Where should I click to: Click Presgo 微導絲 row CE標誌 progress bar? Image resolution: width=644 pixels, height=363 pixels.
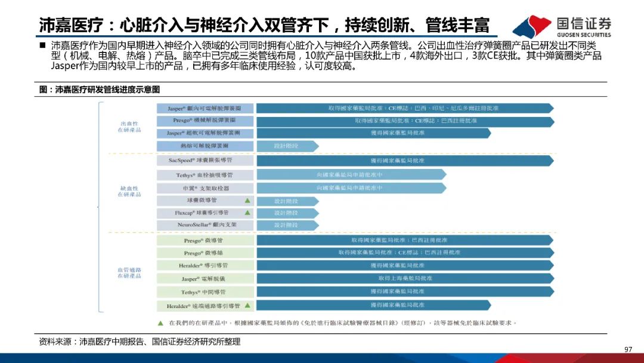pos(405,253)
